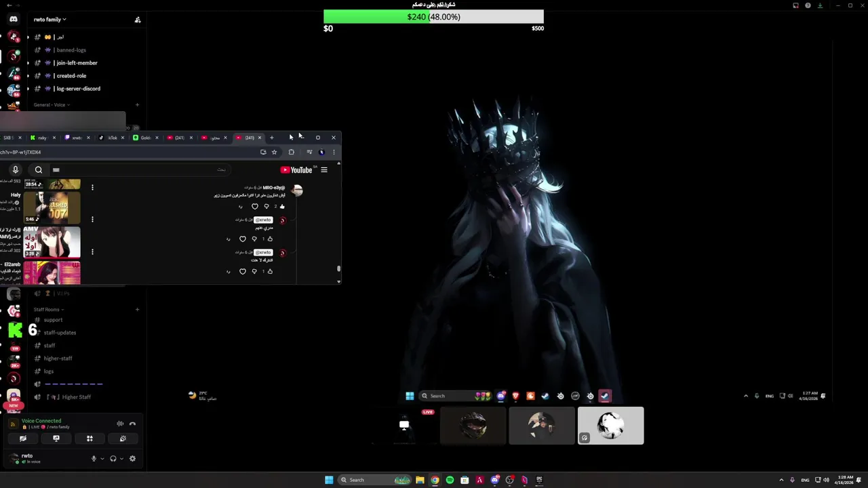Click the Voice Connected status label
Image resolution: width=868 pixels, height=488 pixels.
pos(41,421)
